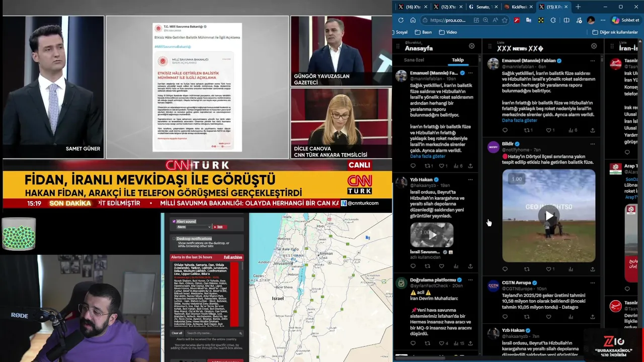Open the read aloud icon in address bar

click(495, 20)
